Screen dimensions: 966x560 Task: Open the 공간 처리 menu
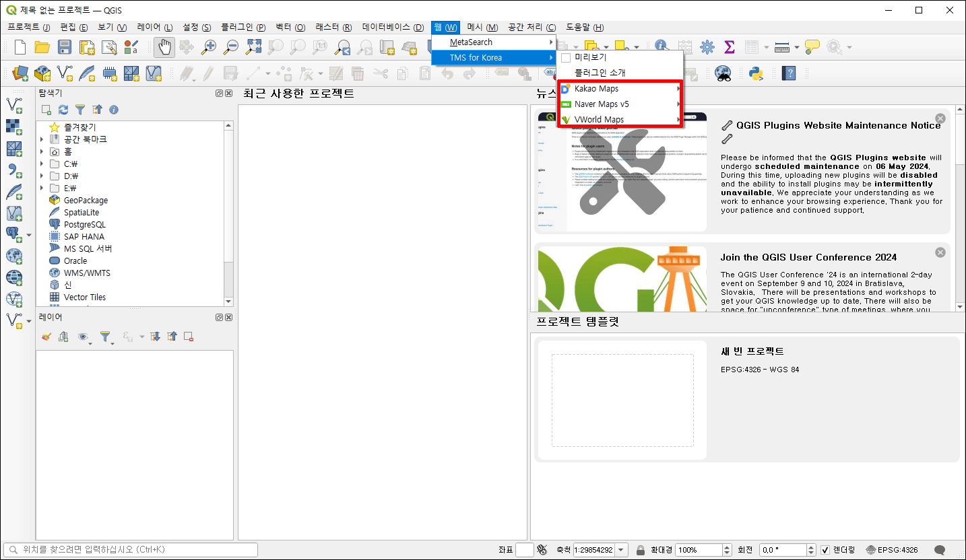point(532,27)
